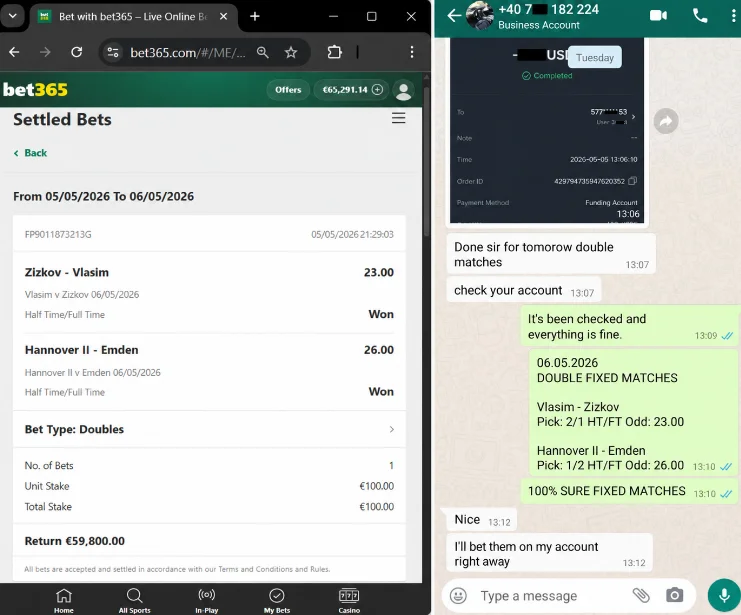741x615 pixels.
Task: Click the bet reference FP9011873213G
Action: pos(58,234)
